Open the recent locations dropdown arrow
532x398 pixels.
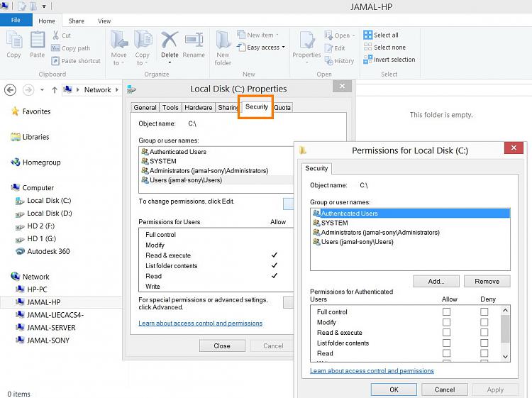pyautogui.click(x=42, y=90)
